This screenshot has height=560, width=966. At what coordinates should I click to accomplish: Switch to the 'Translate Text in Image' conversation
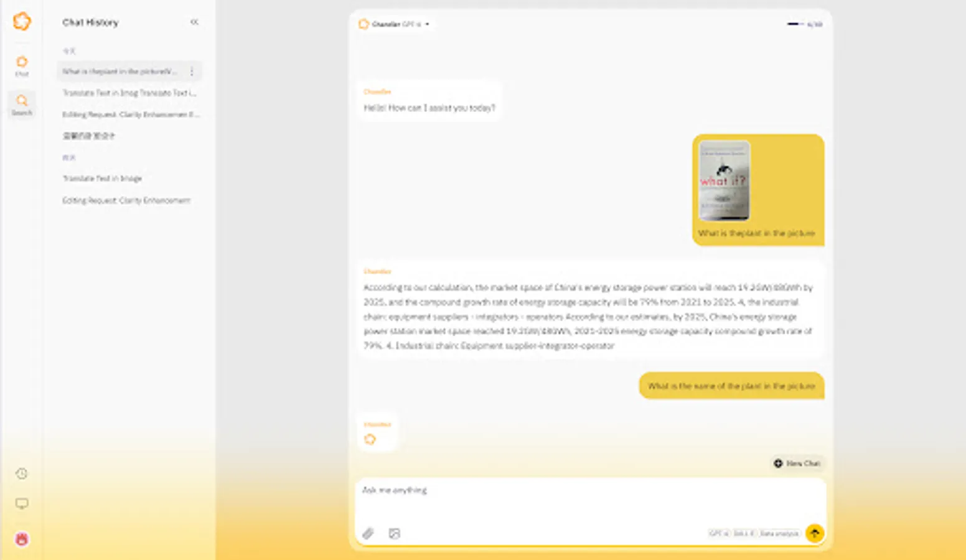103,179
